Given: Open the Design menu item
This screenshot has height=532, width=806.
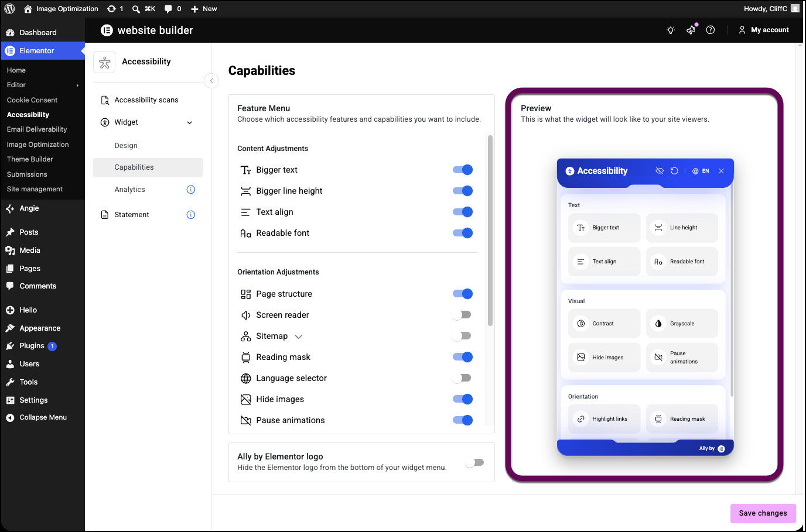Looking at the screenshot, I should (x=126, y=146).
